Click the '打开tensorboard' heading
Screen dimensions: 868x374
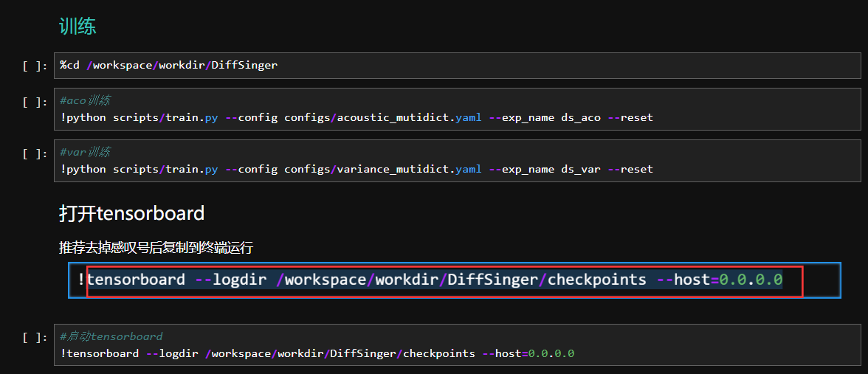131,213
